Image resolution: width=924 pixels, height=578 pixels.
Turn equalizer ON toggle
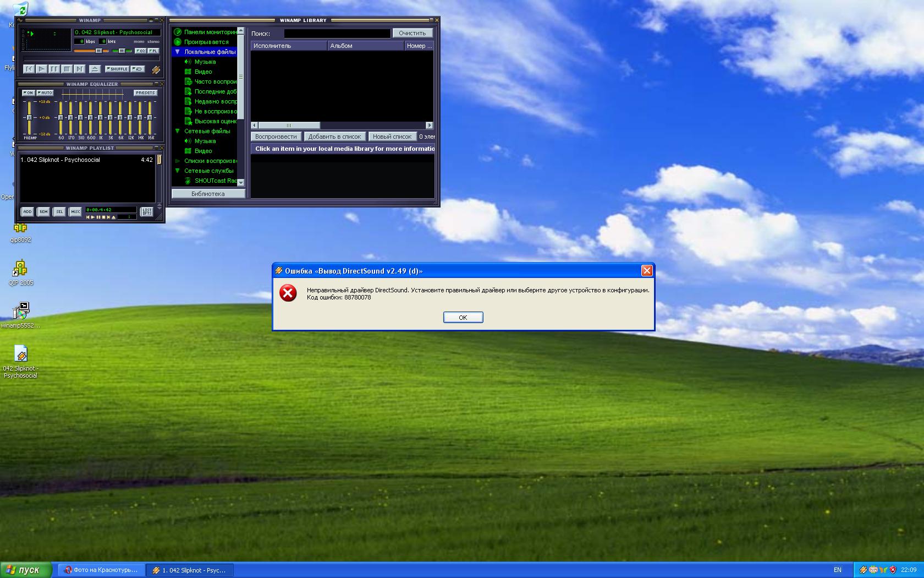pos(28,92)
